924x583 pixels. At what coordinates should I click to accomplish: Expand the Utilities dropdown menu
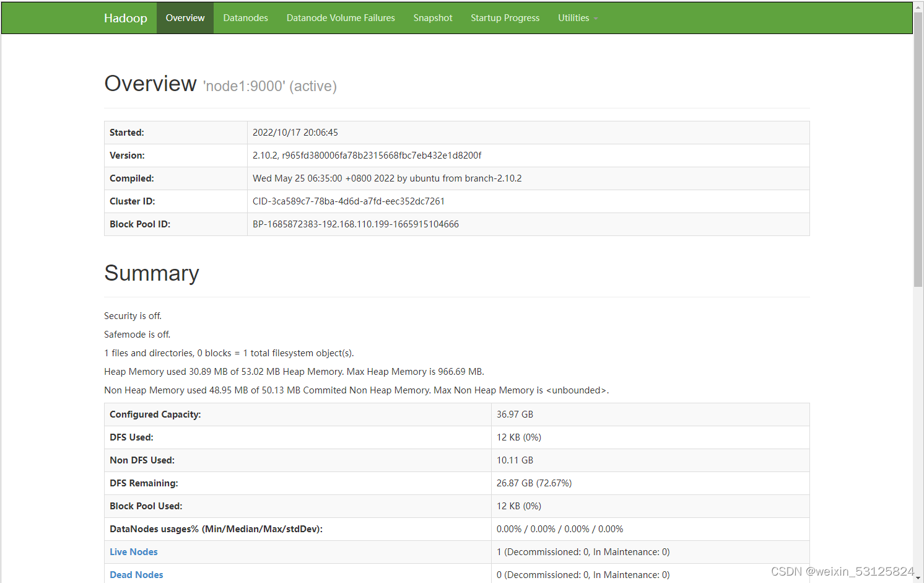[x=573, y=17]
